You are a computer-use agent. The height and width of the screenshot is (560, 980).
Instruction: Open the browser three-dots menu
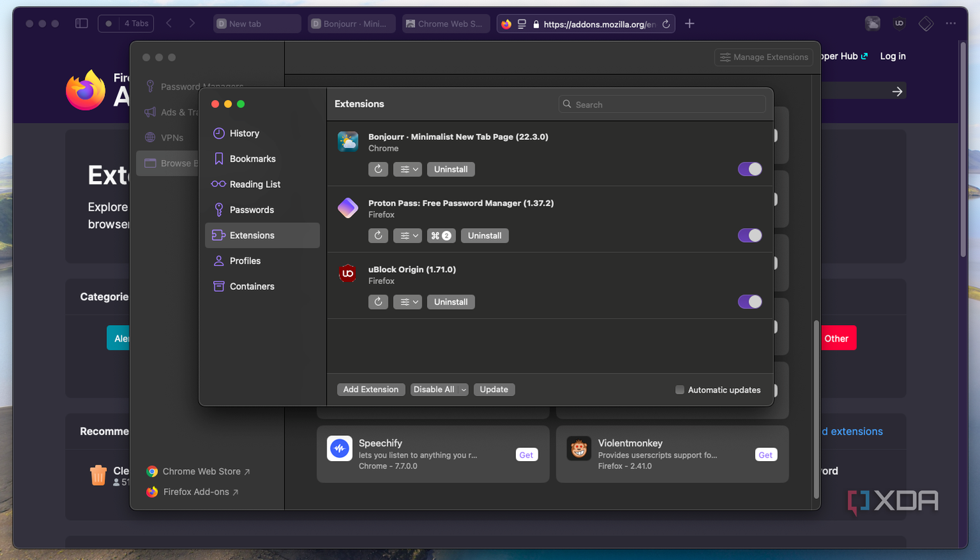click(x=951, y=23)
